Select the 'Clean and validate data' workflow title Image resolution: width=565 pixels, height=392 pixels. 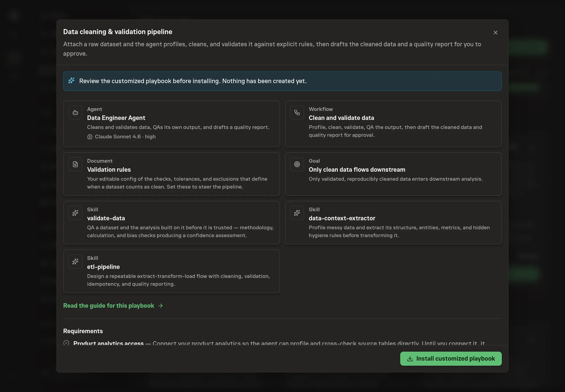point(341,118)
